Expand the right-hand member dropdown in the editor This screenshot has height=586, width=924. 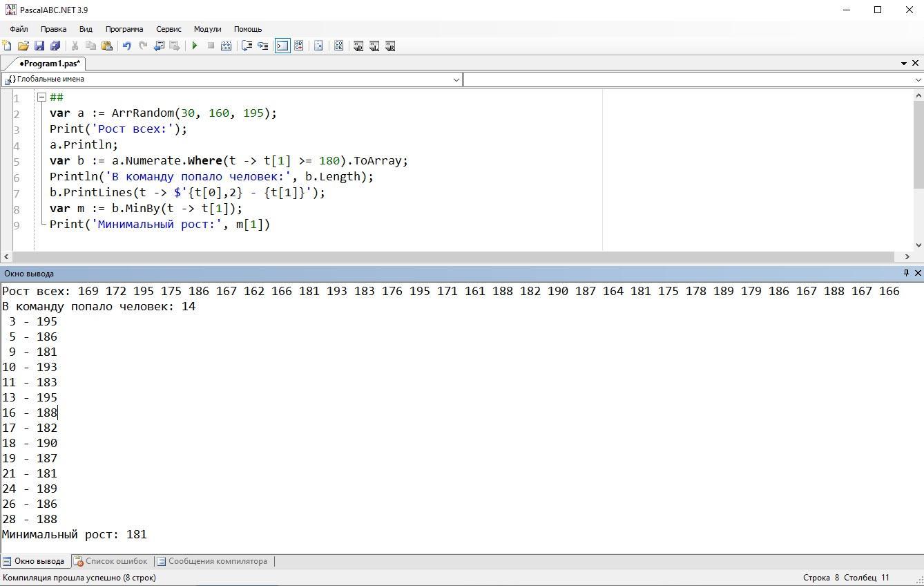[x=918, y=79]
